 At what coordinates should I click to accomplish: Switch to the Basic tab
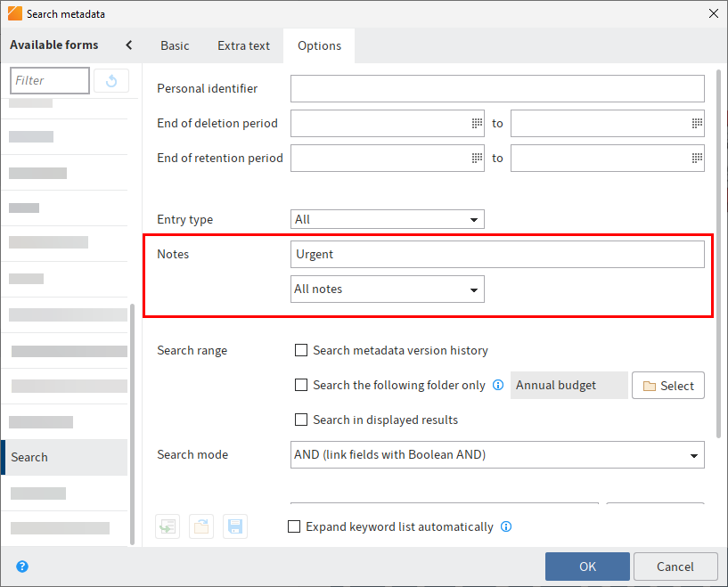(175, 45)
